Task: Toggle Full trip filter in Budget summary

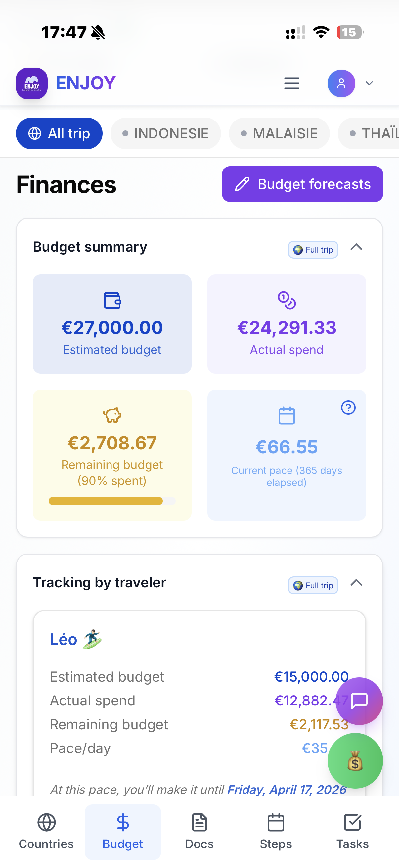Action: point(313,250)
